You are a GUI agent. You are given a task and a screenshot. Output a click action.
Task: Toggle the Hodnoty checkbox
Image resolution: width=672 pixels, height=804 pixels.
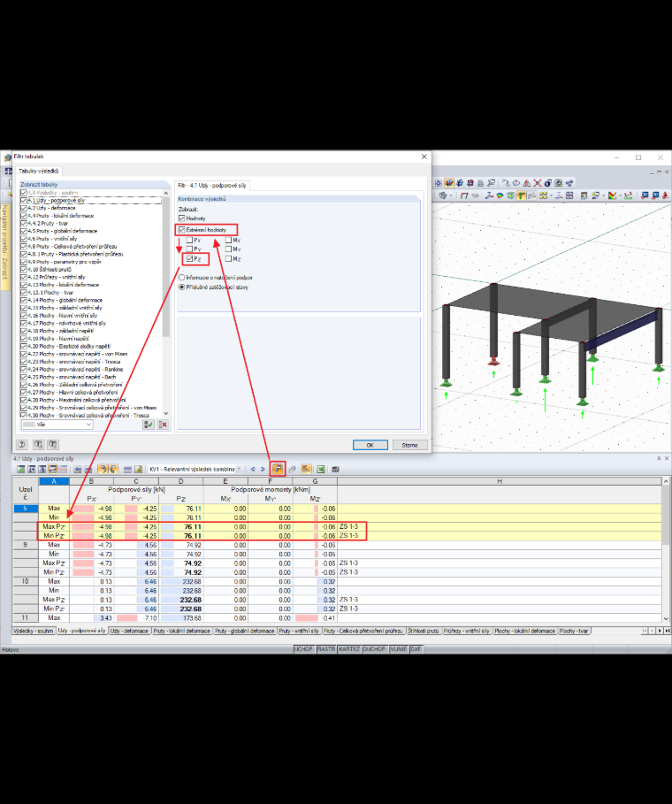tap(181, 218)
